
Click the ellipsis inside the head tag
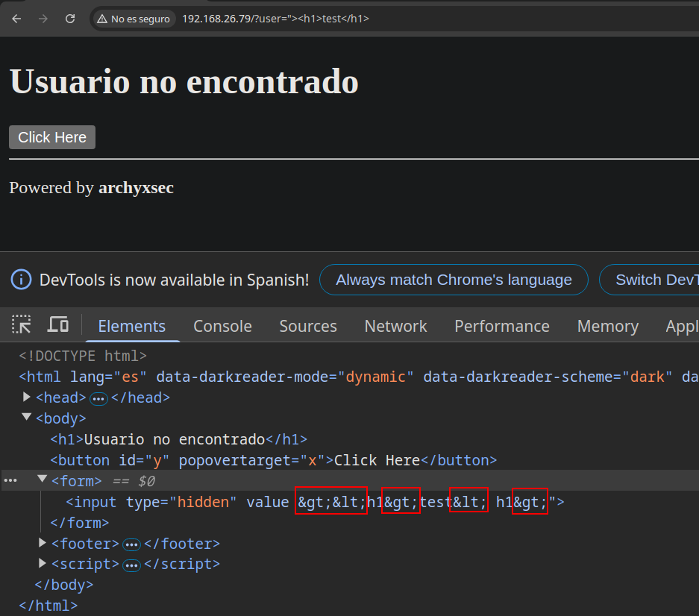click(98, 398)
